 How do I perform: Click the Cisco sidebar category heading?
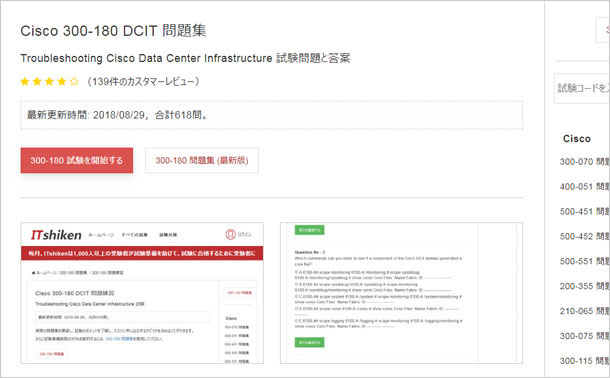pyautogui.click(x=577, y=139)
